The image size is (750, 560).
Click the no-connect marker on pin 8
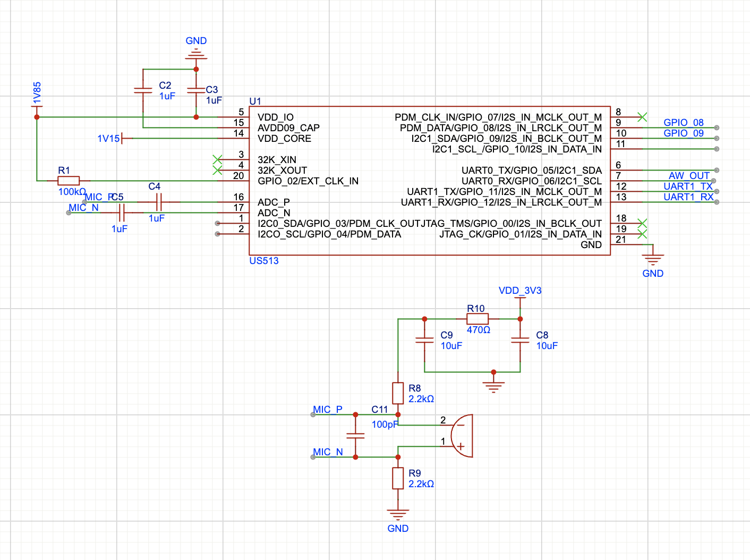pyautogui.click(x=642, y=117)
